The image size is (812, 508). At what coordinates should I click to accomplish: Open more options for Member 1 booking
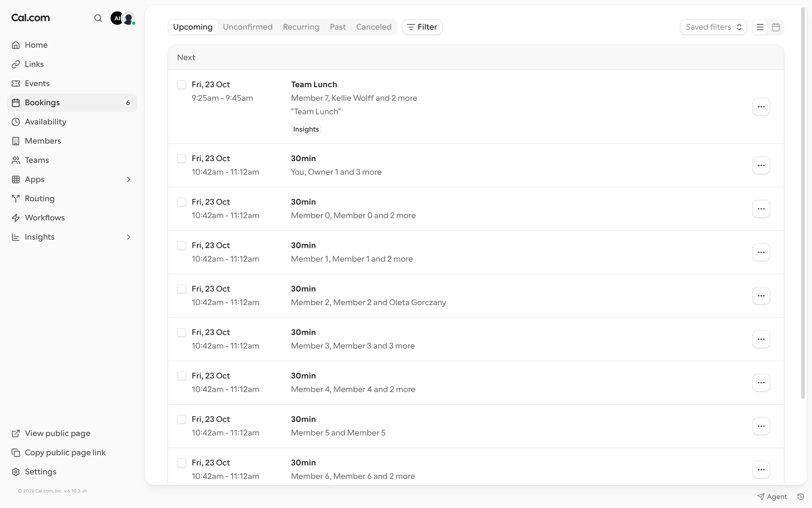point(761,252)
